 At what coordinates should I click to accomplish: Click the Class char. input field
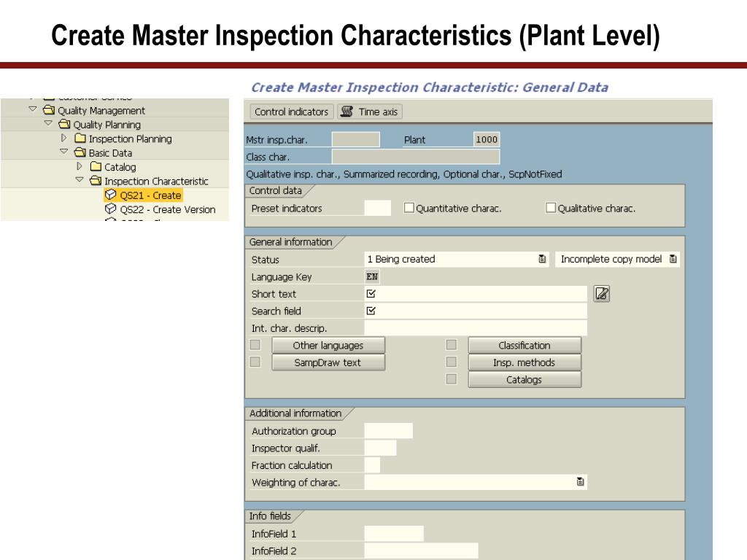416,157
